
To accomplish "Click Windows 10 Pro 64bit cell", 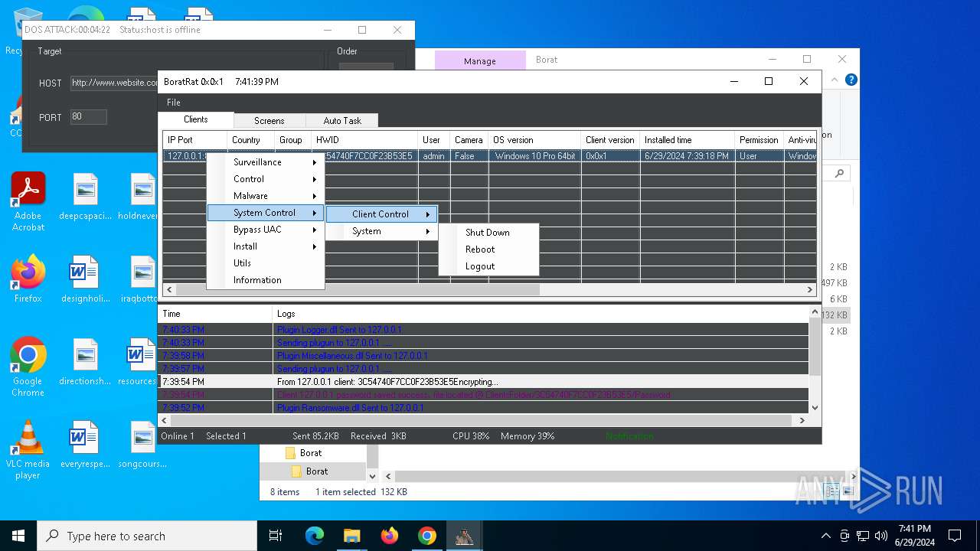I will tap(534, 156).
